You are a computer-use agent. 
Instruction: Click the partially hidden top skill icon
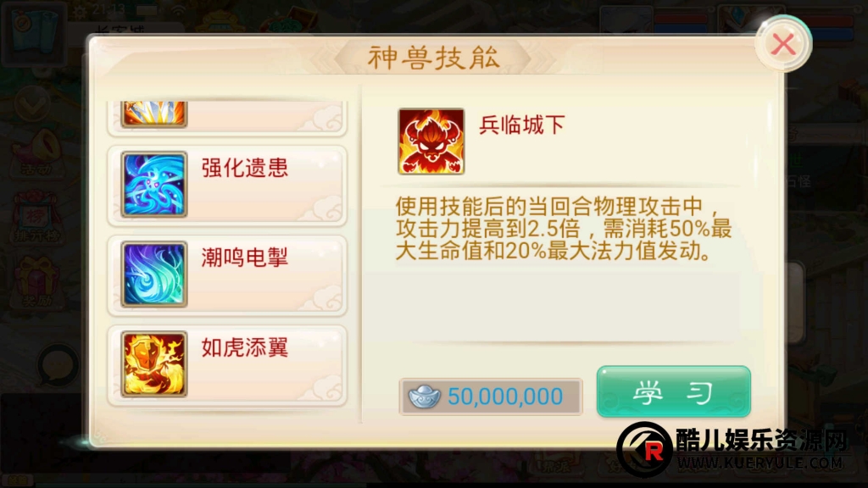154,114
